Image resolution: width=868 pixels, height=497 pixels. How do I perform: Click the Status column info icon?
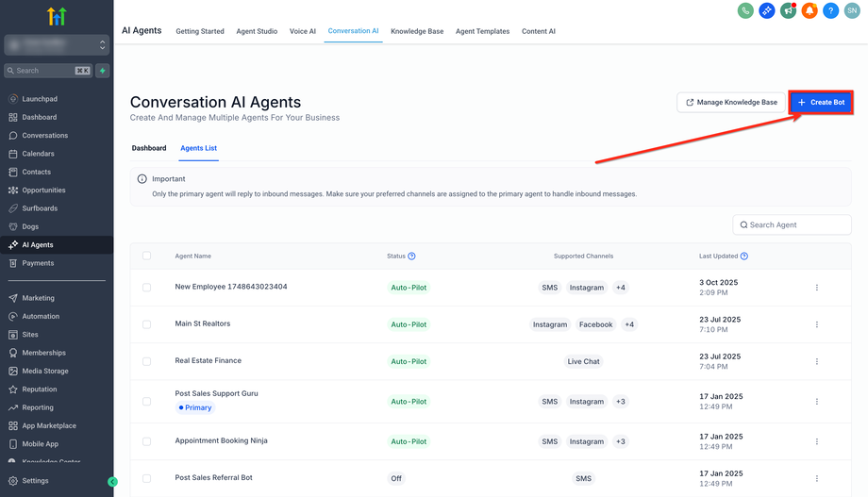(x=411, y=257)
